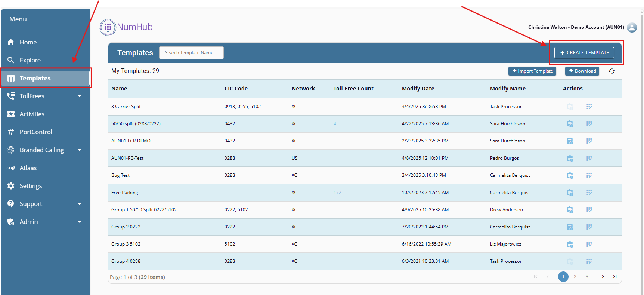Go to PortControl in sidebar

(35, 132)
